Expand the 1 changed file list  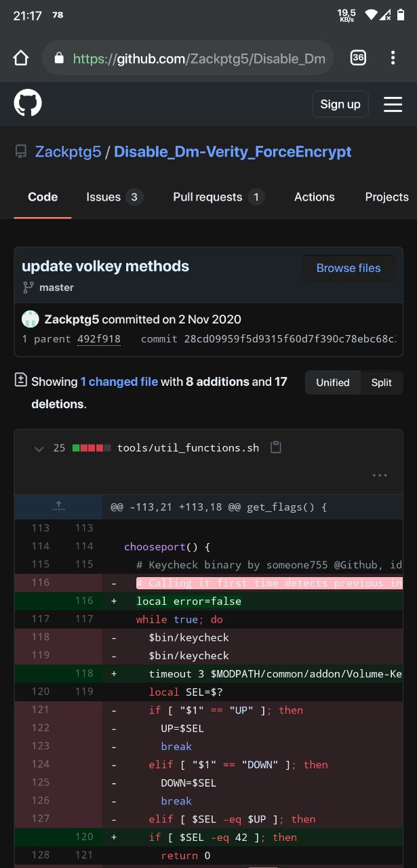click(x=119, y=382)
